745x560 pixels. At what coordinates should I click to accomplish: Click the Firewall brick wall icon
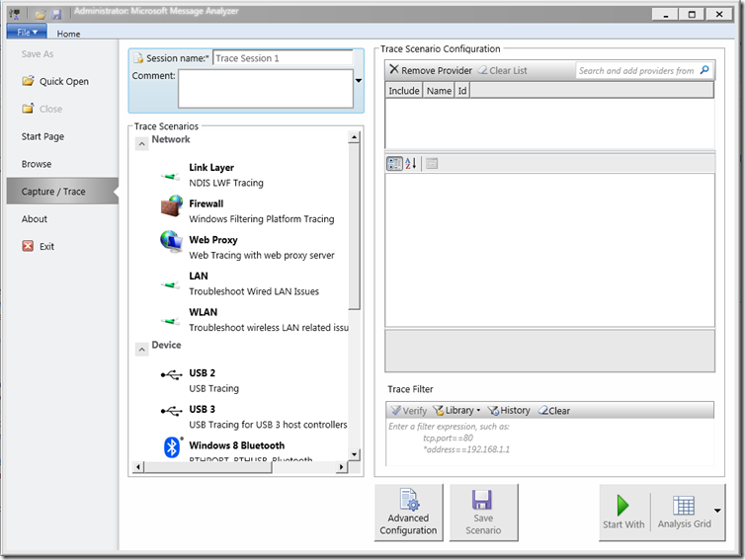pos(172,205)
